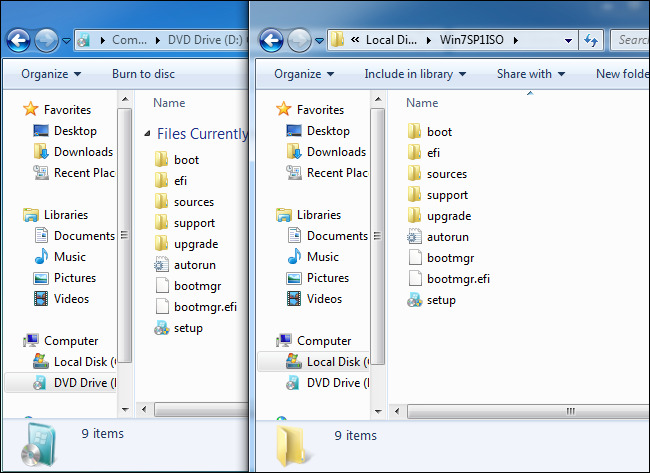Image resolution: width=650 pixels, height=473 pixels.
Task: Select sources folder in DVD Drive window
Action: click(184, 202)
